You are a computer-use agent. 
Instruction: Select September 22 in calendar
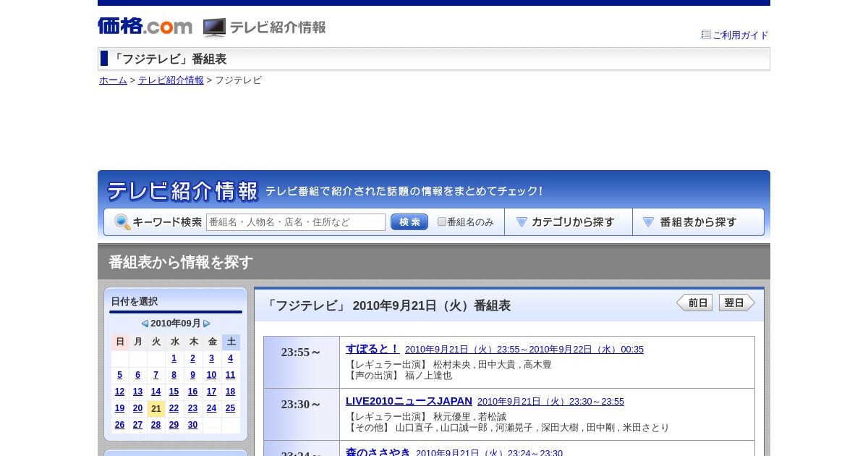coord(174,408)
